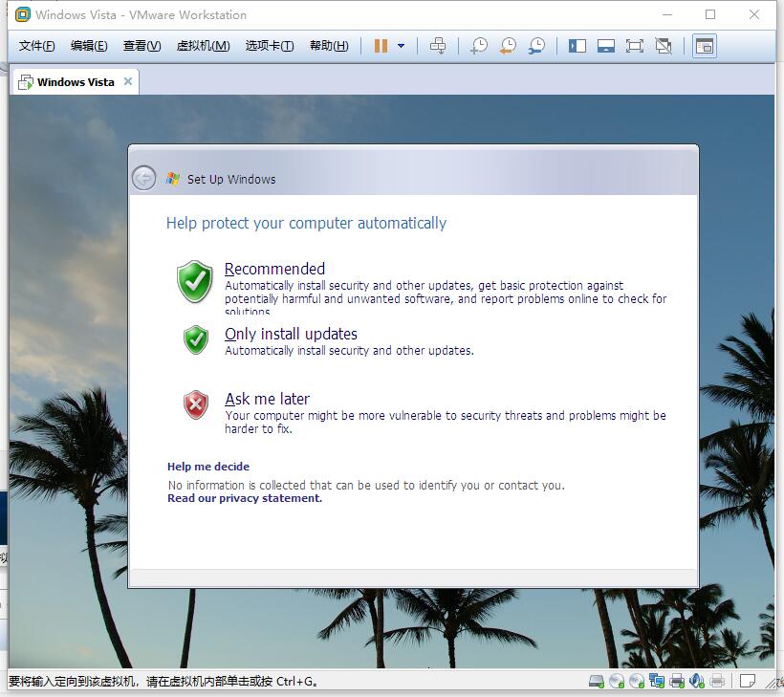The width and height of the screenshot is (784, 697).
Task: Maximize the VMware Workstation window
Action: pos(710,14)
